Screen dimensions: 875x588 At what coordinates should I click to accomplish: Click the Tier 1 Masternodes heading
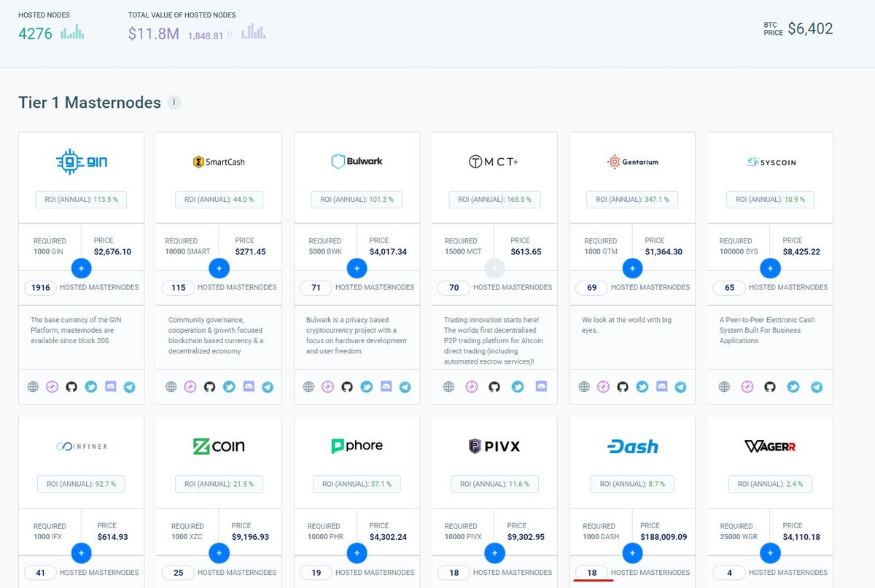click(x=90, y=103)
